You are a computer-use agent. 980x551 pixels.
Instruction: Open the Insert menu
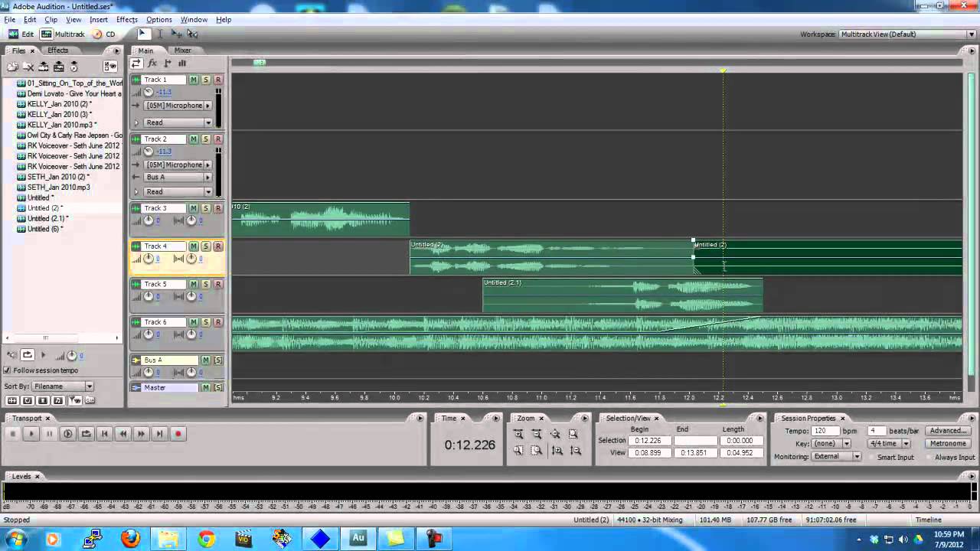[x=99, y=20]
